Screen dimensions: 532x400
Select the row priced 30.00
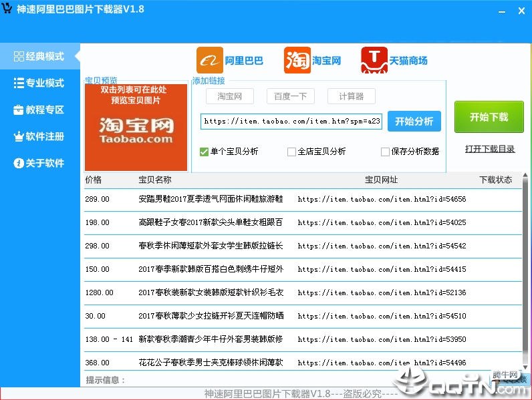click(x=303, y=316)
